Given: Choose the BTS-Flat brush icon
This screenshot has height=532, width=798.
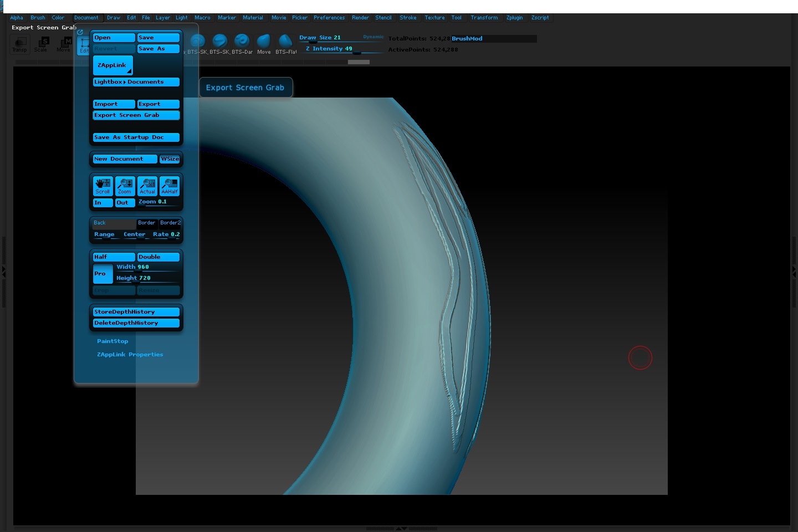Looking at the screenshot, I should (285, 44).
